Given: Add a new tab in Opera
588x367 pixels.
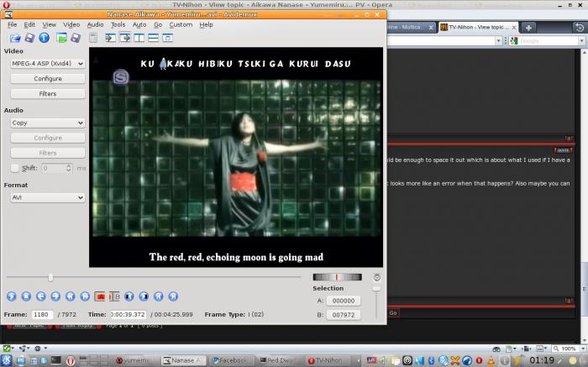Looking at the screenshot, I should 528,28.
